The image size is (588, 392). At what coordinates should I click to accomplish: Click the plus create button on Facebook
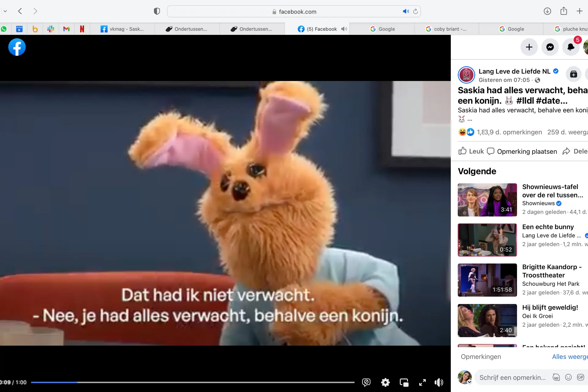coord(529,47)
